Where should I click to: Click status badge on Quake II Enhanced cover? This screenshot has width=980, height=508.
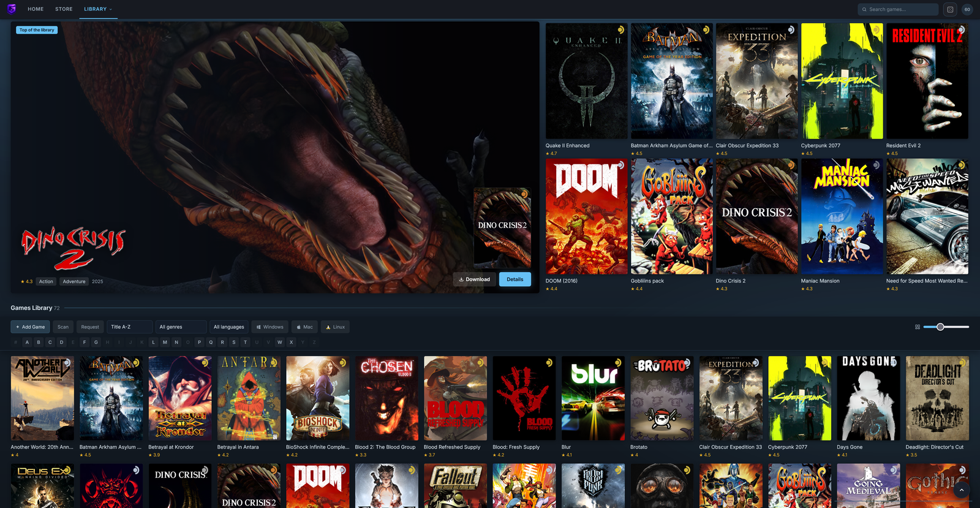point(620,29)
